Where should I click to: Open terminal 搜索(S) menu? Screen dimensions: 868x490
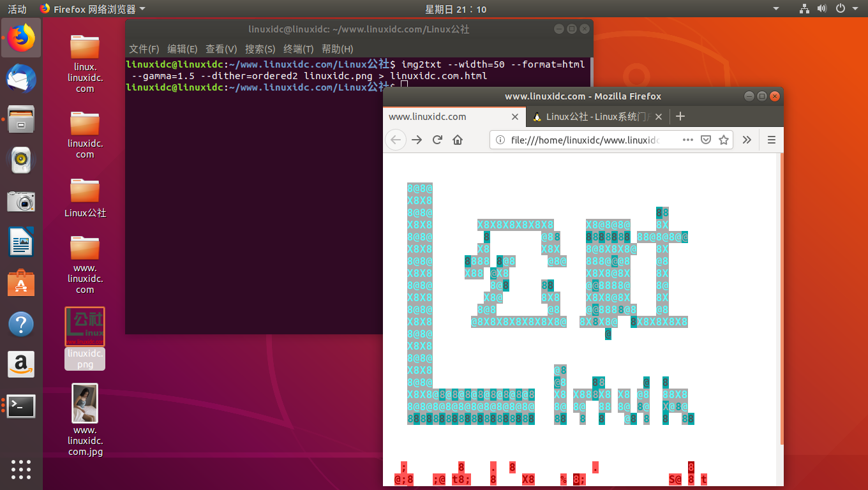260,49
